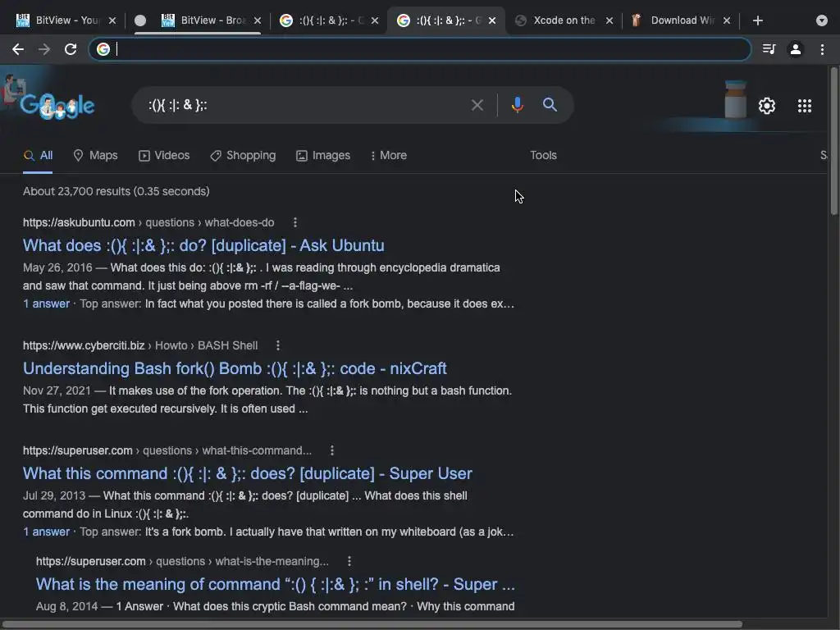Submit search with magnifier icon

[x=550, y=104]
